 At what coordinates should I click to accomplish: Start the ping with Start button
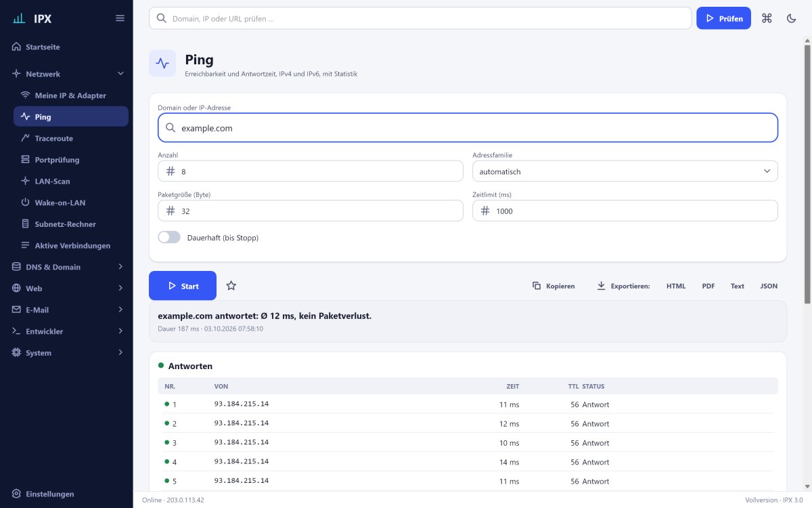tap(183, 286)
